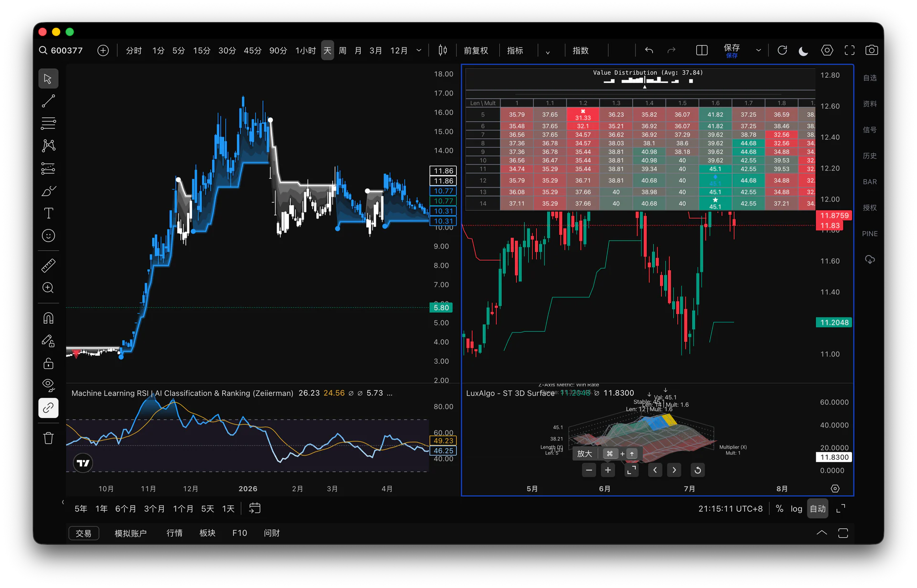Toggle percent scale mode
This screenshot has height=588, width=917.
tap(779, 509)
